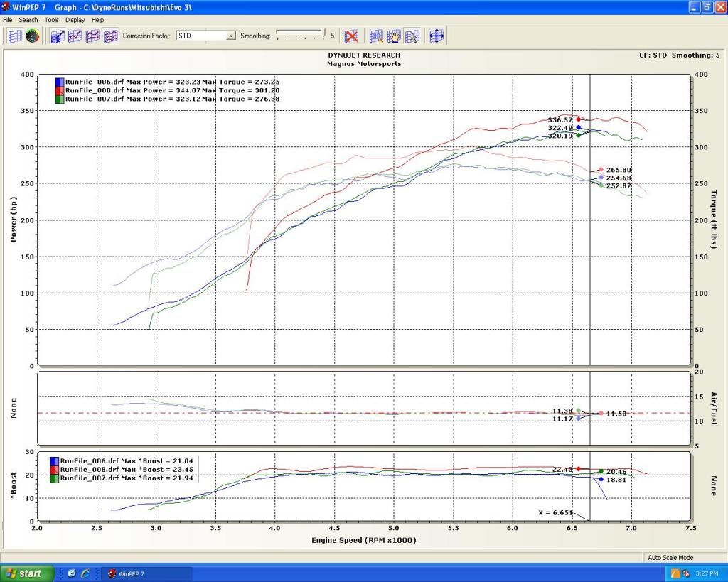728x582 pixels.
Task: Open the Correction Factor STD dropdown
Action: pyautogui.click(x=205, y=36)
